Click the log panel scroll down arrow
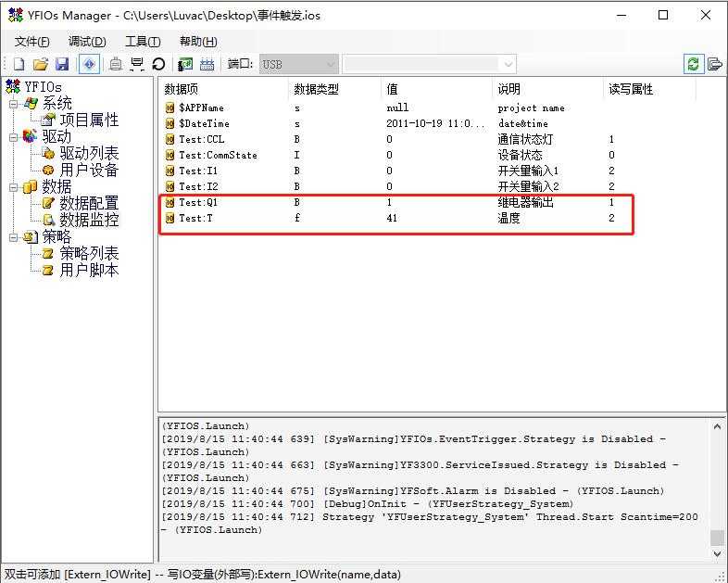This screenshot has height=583, width=728. (x=717, y=553)
